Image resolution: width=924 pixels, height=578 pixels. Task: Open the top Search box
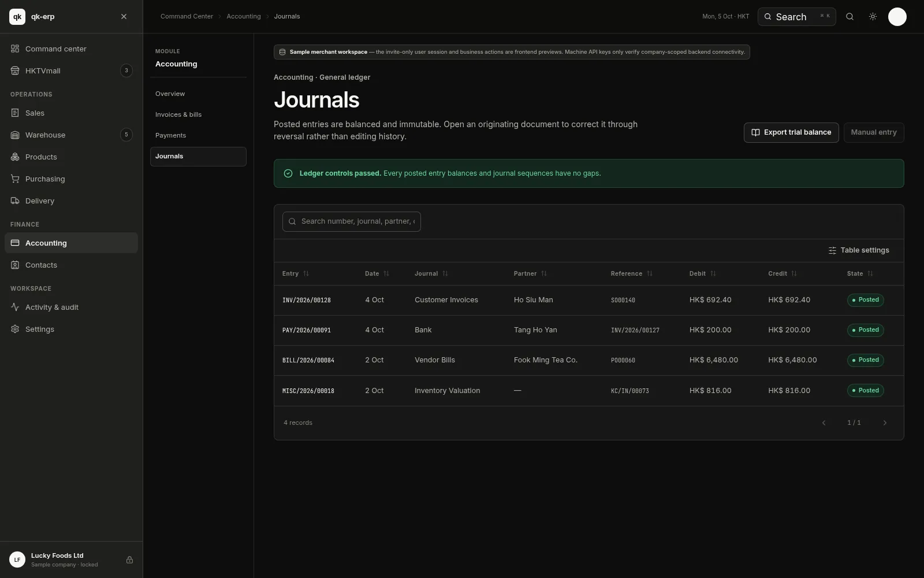point(796,17)
